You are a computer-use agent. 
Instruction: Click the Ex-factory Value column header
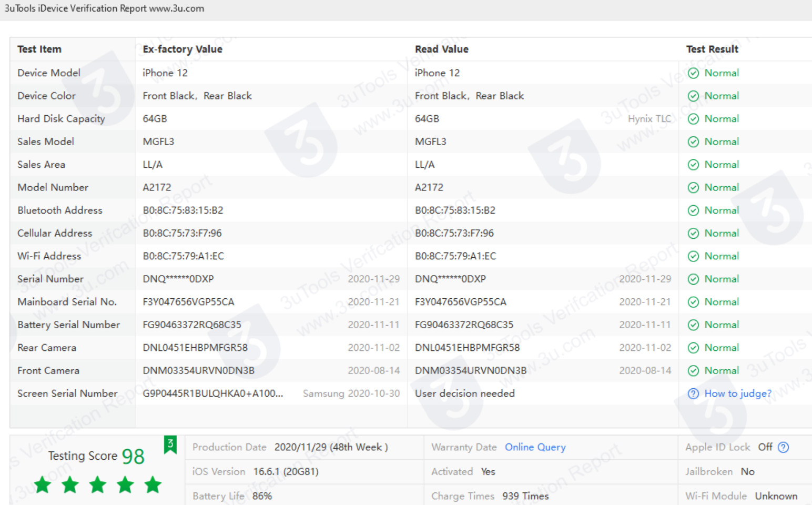click(182, 49)
